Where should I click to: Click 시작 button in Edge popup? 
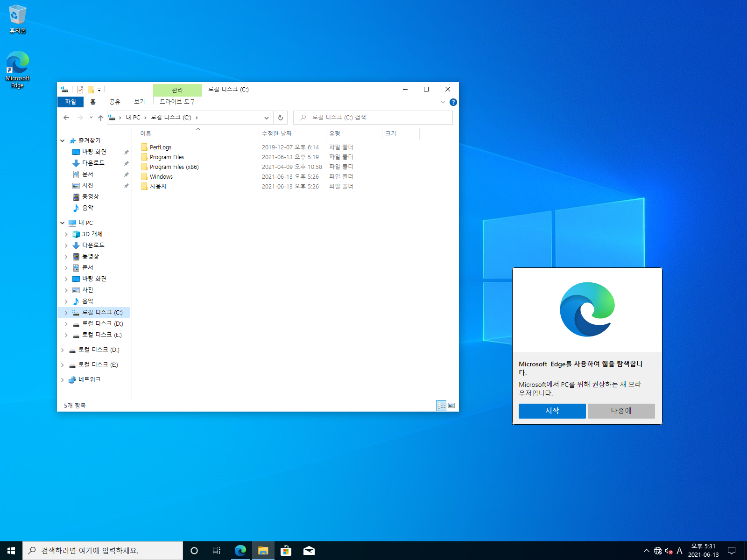pos(552,411)
